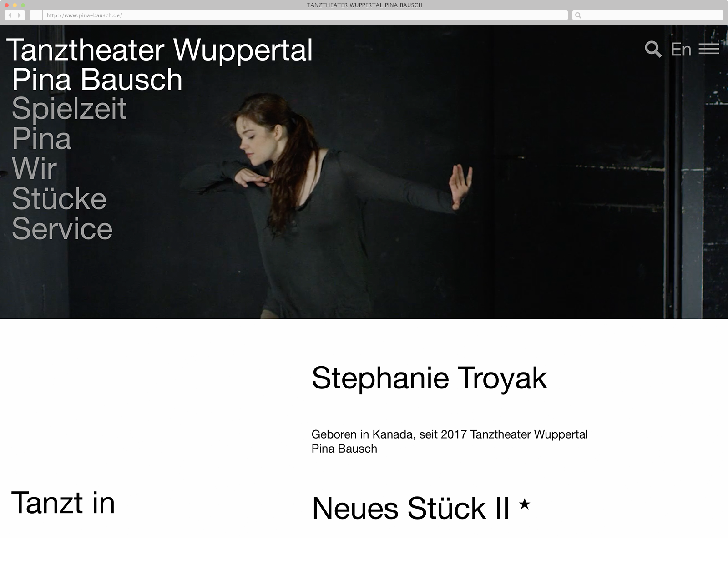The image size is (728, 565).
Task: Click the star next to Neues Stück II
Action: click(525, 504)
